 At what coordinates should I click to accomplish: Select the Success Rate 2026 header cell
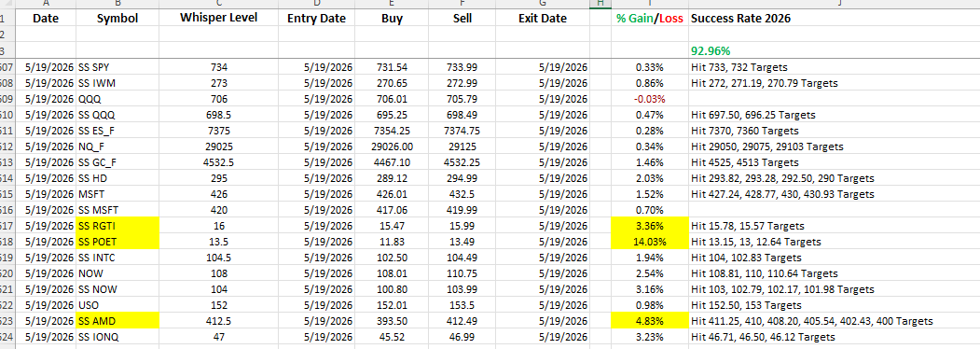point(834,19)
